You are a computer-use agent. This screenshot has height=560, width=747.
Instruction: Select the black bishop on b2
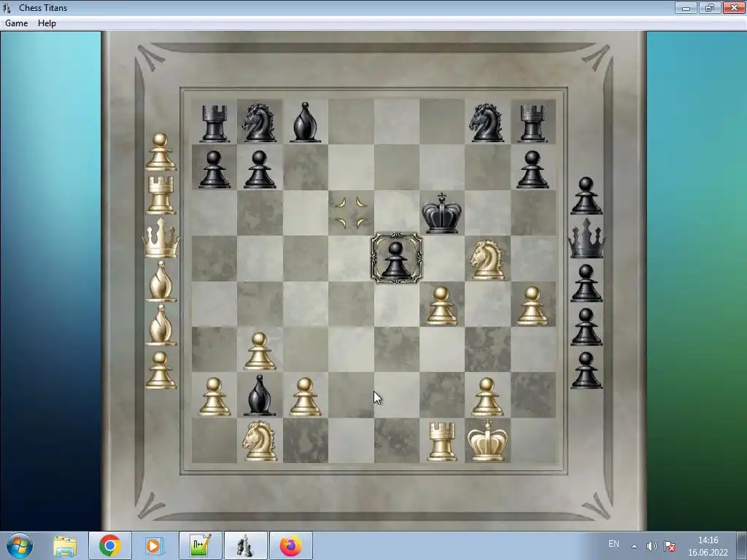pos(259,395)
